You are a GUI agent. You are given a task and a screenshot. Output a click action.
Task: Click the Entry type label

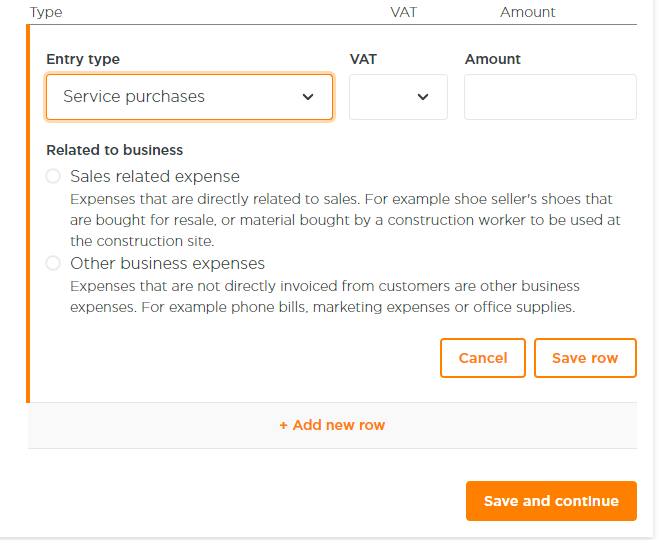(x=83, y=59)
